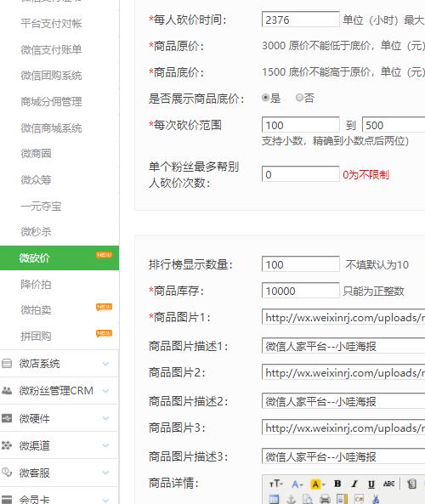The image size is (425, 504).
Task: Click the 微硬件 hardware icon
Action: tap(7, 418)
